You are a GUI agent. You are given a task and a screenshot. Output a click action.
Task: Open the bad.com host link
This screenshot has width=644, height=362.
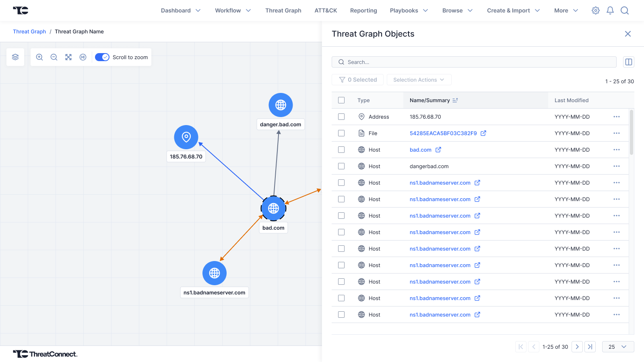421,150
